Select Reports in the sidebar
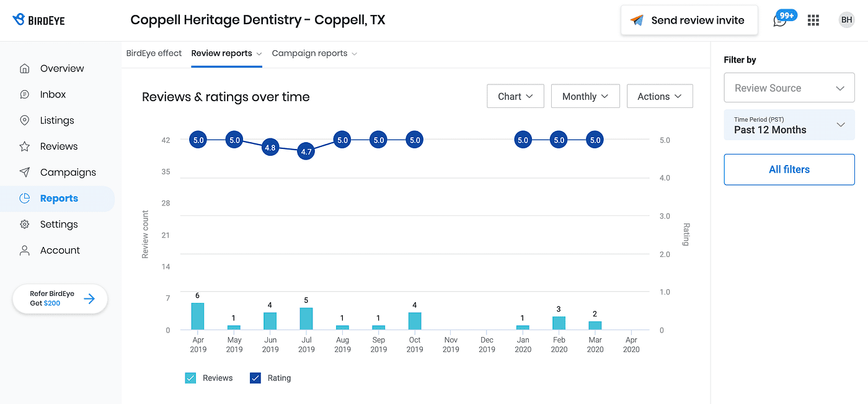This screenshot has width=868, height=404. 59,199
